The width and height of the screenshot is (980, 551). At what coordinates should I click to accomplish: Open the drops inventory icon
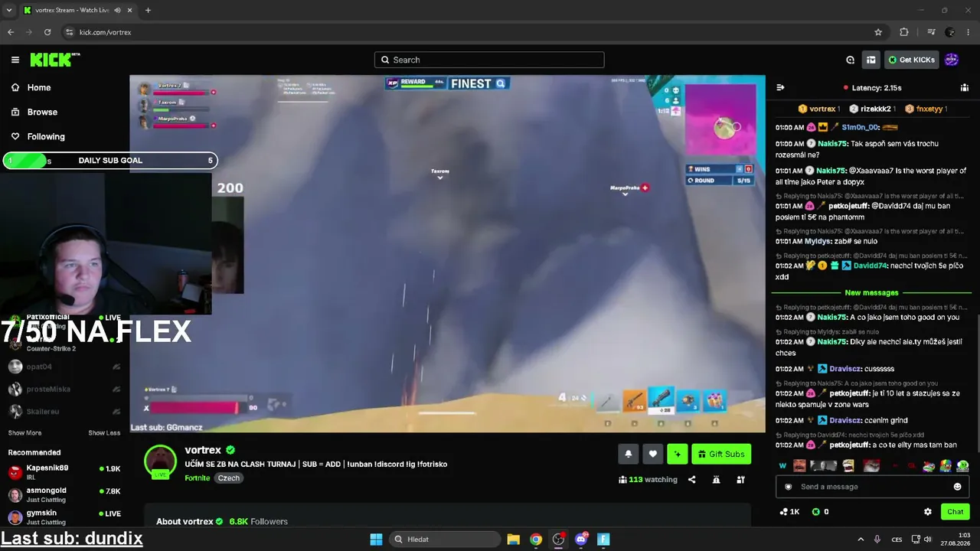pos(871,60)
